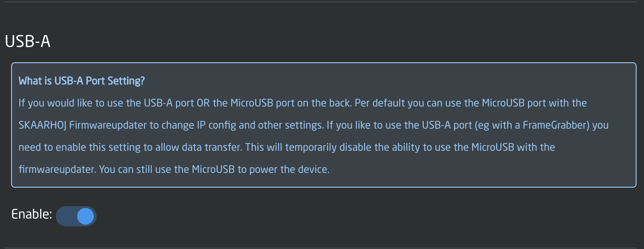Click "What is USB-A Port Setting?" title
Screen dimensions: 644x249
pyautogui.click(x=82, y=81)
